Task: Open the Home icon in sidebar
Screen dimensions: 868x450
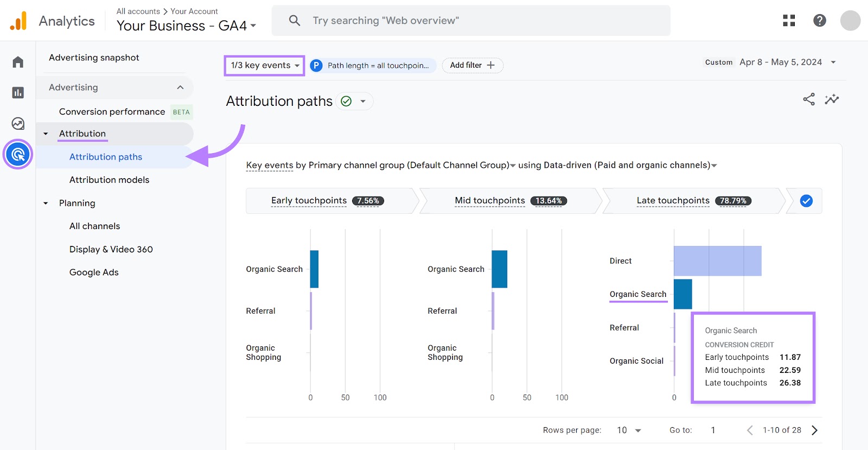Action: tap(18, 62)
